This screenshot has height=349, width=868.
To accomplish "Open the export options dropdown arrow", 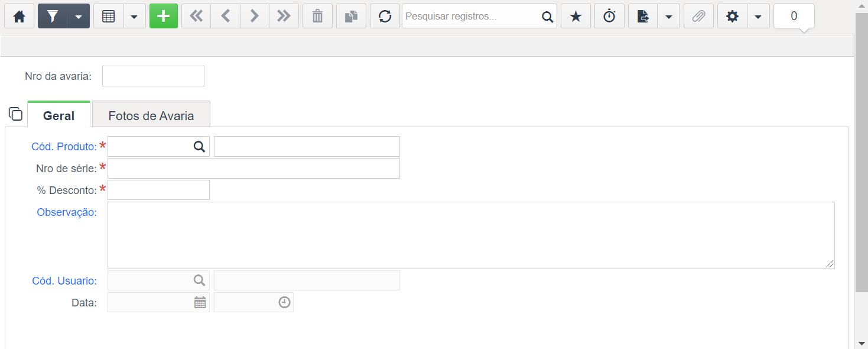I will pyautogui.click(x=669, y=17).
